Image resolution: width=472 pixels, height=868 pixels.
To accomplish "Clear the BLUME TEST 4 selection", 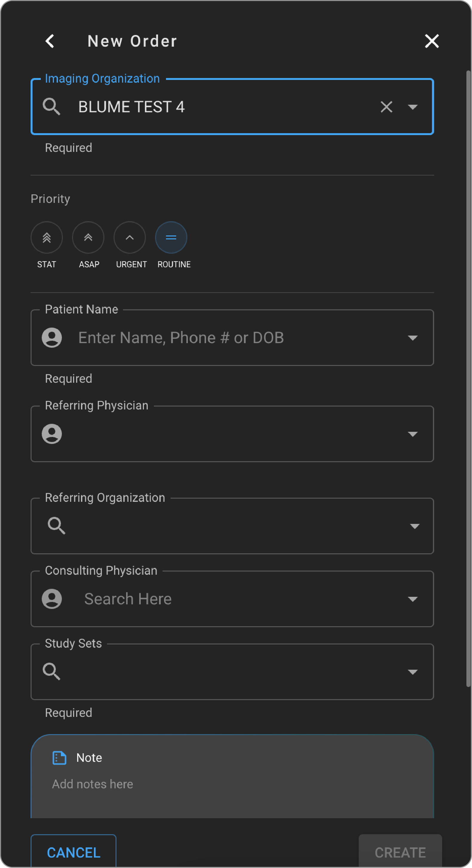I will coord(386,107).
